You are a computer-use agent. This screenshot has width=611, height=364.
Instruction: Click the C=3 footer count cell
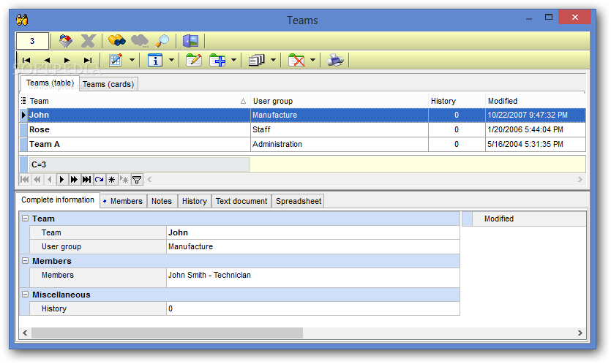[139, 164]
